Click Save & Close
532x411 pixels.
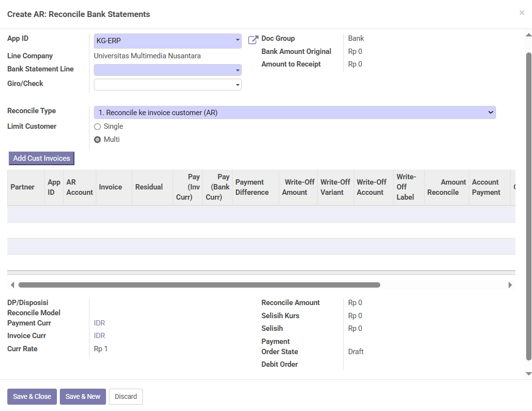tap(32, 396)
